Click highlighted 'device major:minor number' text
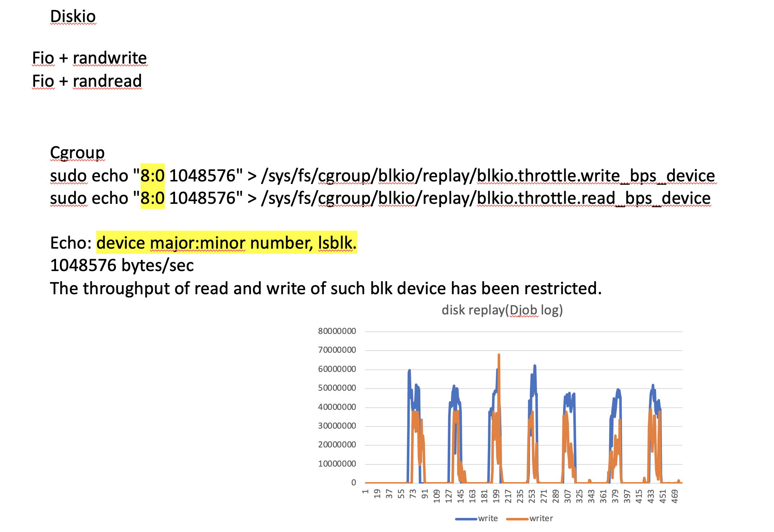This screenshot has height=532, width=774. point(204,243)
